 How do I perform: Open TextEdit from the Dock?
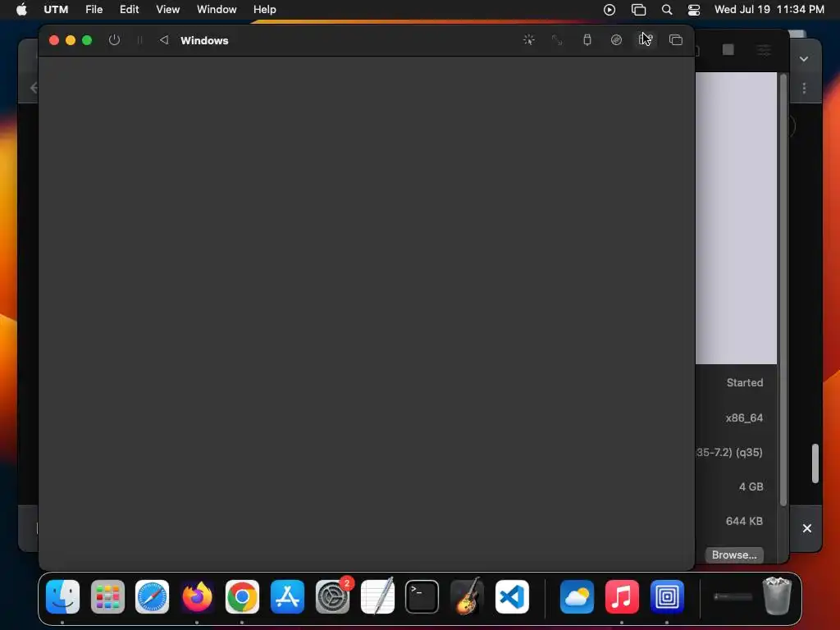[377, 597]
